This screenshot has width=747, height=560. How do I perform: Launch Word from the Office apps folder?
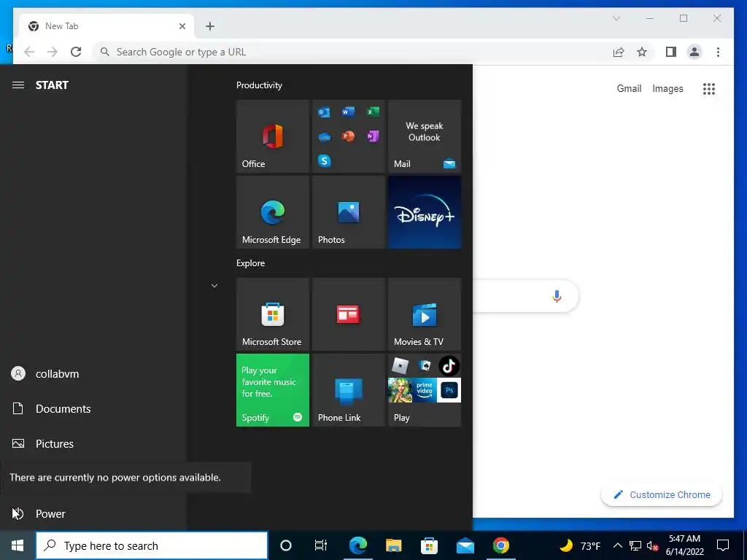pos(348,112)
